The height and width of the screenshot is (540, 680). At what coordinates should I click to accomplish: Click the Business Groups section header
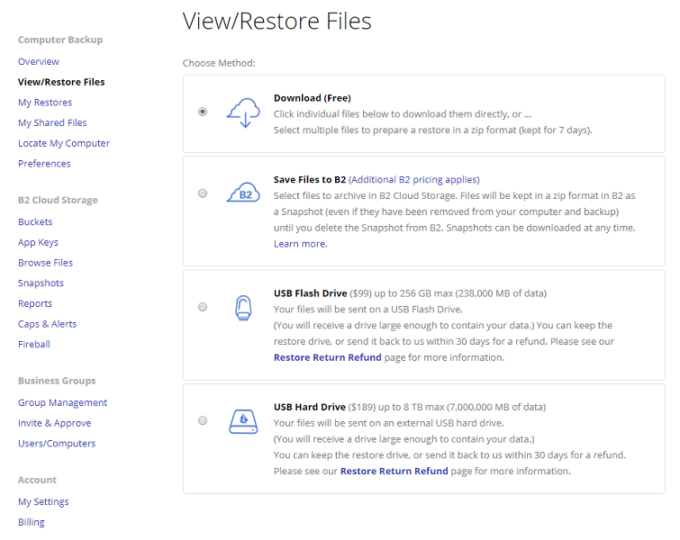coord(57,380)
